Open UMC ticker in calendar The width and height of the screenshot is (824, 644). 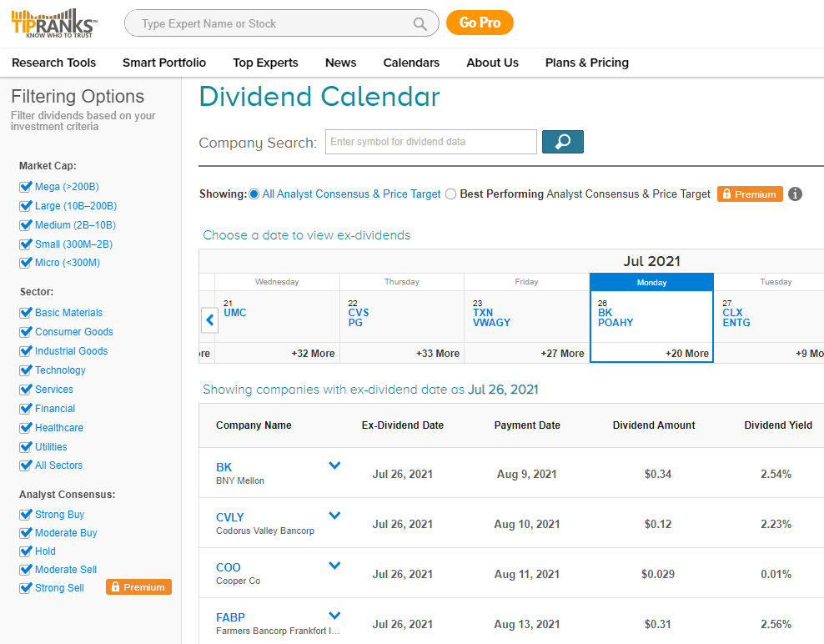click(235, 312)
